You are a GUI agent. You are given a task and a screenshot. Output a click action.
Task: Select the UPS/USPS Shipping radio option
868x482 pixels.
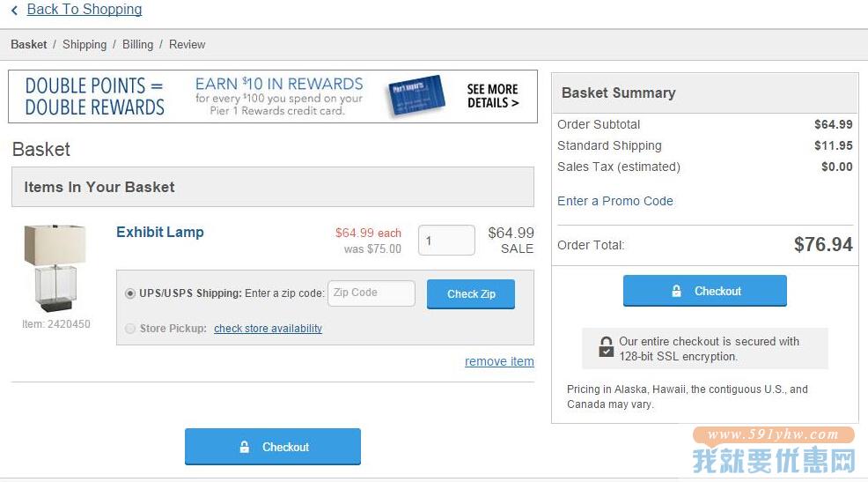[130, 293]
